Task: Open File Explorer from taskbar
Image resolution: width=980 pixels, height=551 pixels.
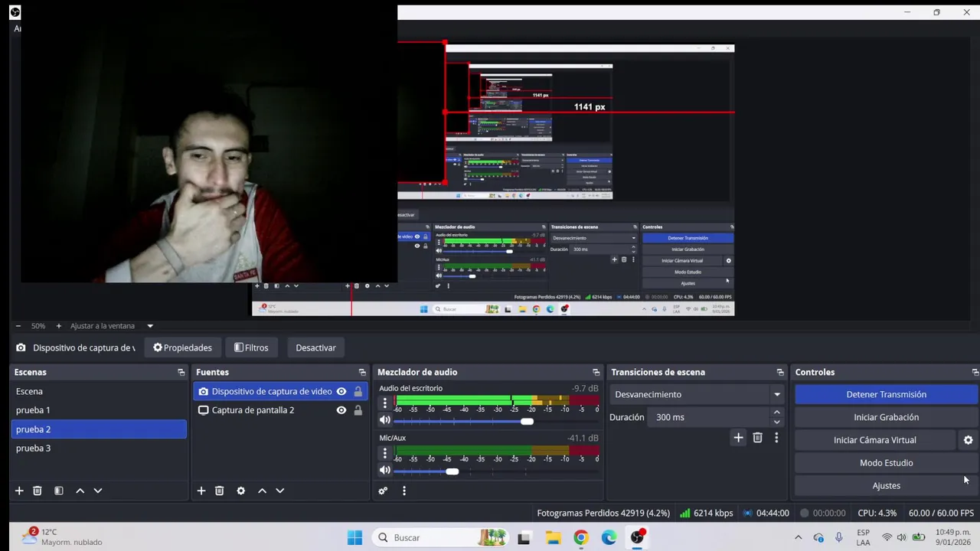Action: click(x=553, y=537)
